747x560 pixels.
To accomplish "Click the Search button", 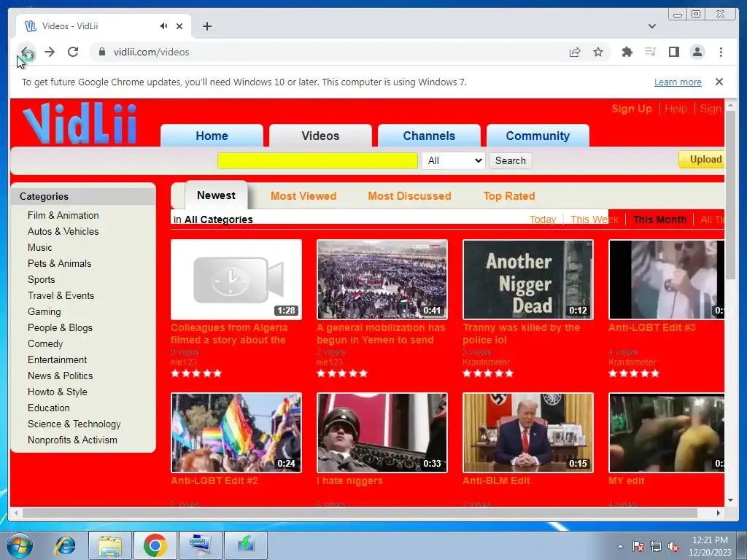I will (510, 160).
